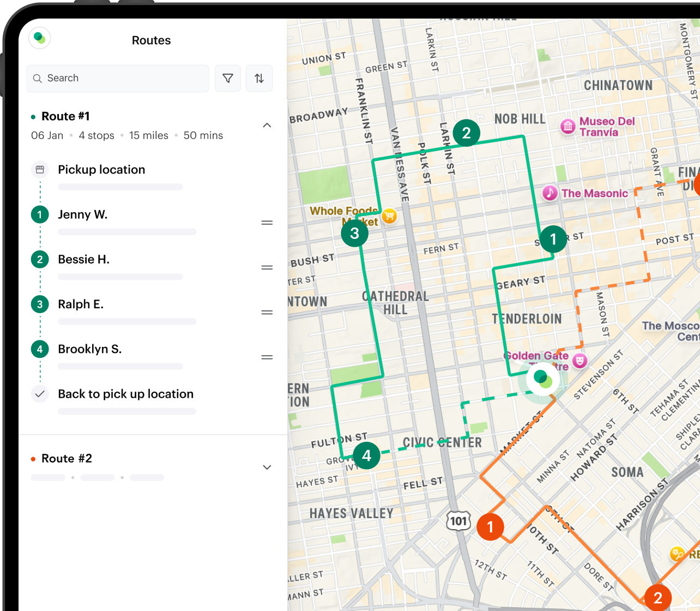The height and width of the screenshot is (611, 700).
Task: Click green map marker 3 near Whole Foods
Action: [354, 233]
